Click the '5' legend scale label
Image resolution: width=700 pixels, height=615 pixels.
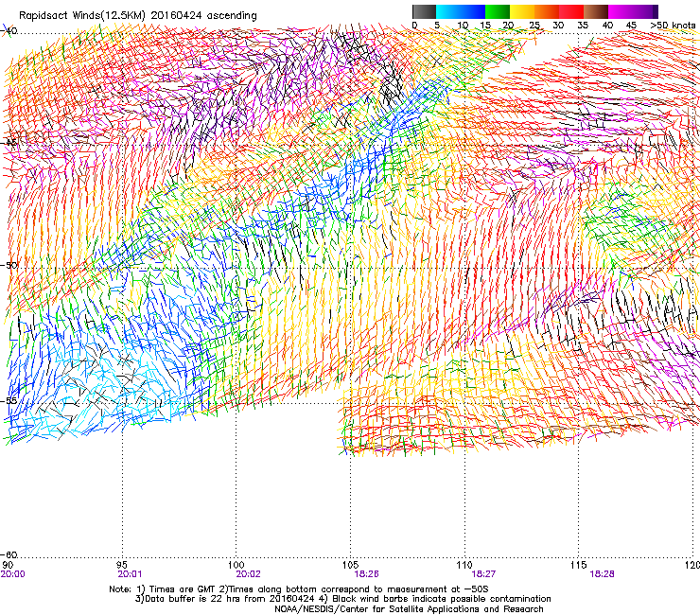(437, 25)
